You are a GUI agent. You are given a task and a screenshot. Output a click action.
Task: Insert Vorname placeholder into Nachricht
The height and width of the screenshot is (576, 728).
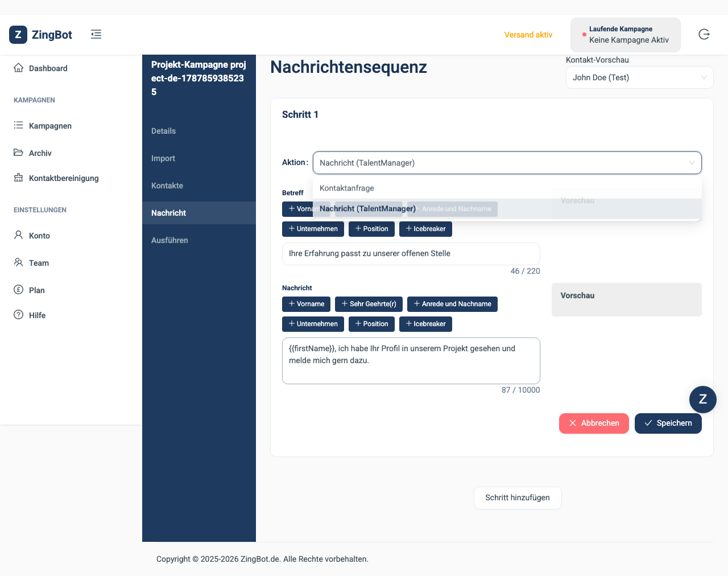click(306, 304)
